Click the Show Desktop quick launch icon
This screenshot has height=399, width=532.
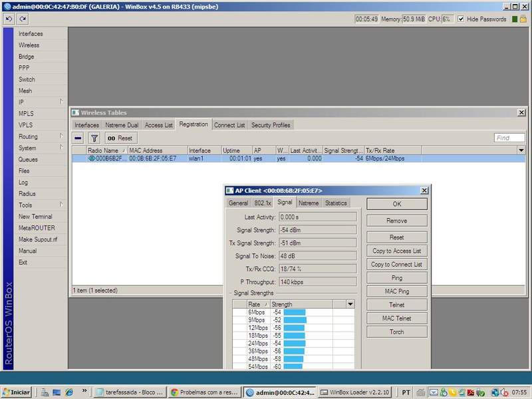pos(57,392)
